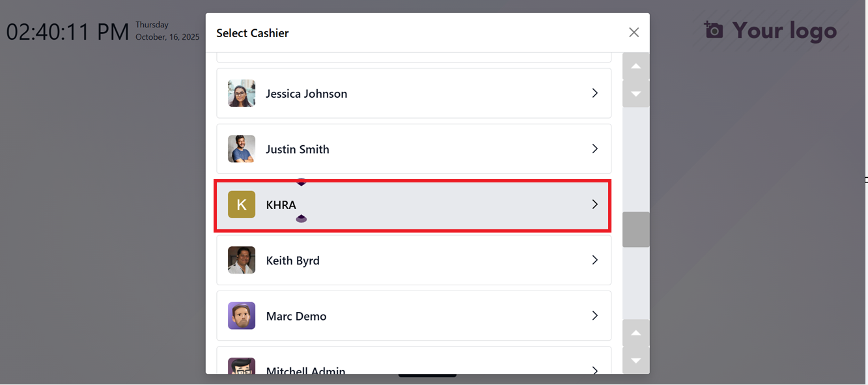Close the Select Cashier dialog
The width and height of the screenshot is (868, 385).
click(634, 33)
